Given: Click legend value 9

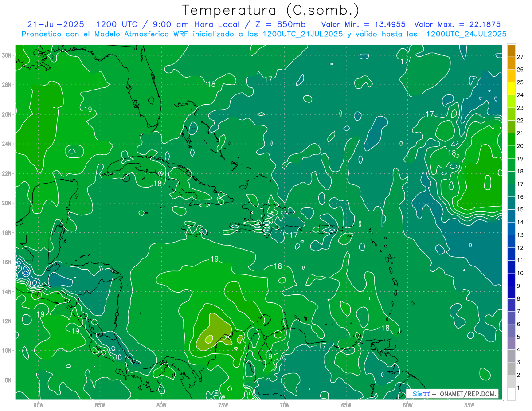Looking at the screenshot, I should coord(519,286).
